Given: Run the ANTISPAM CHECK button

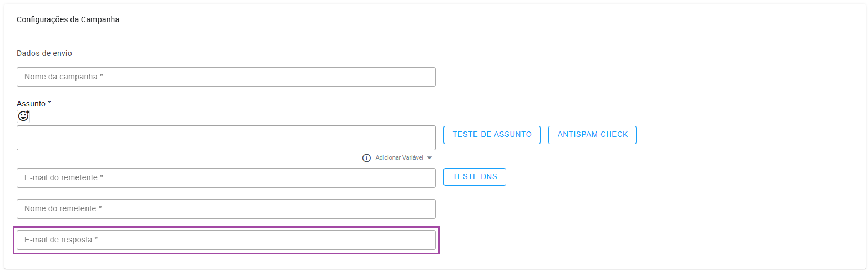Looking at the screenshot, I should pyautogui.click(x=592, y=135).
